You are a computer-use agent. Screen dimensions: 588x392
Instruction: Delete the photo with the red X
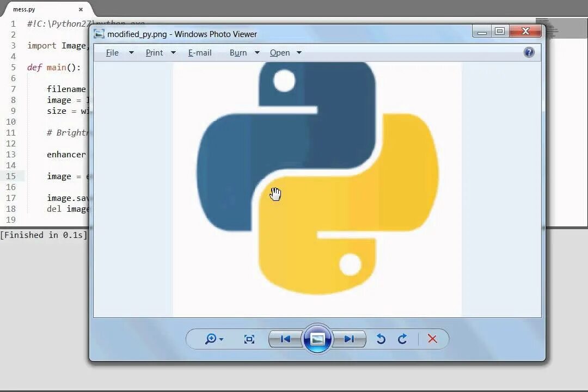[432, 339]
